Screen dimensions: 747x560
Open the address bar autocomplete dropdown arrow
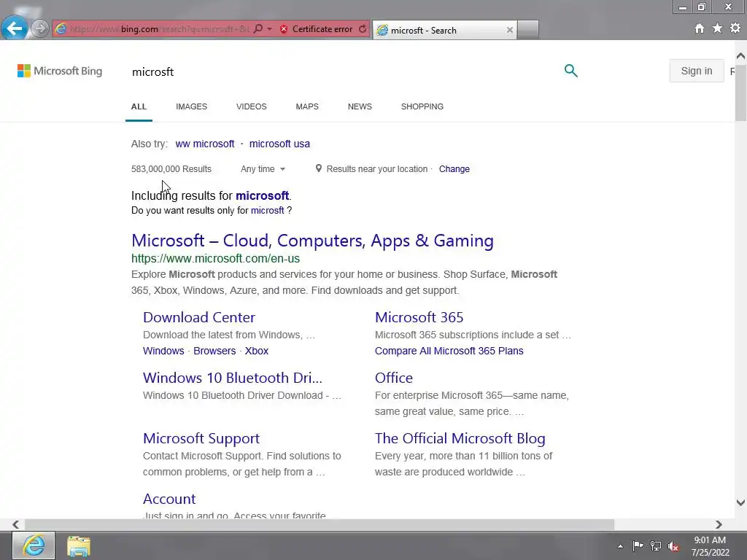(269, 29)
